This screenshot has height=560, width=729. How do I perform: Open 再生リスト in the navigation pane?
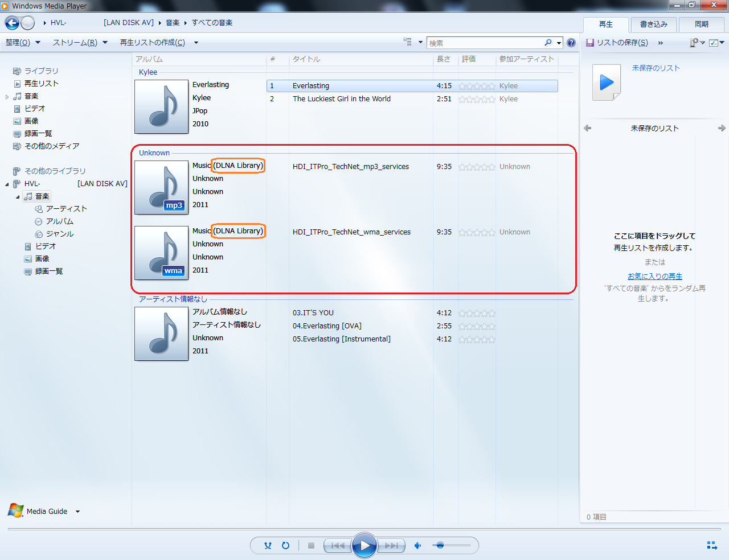coord(41,83)
